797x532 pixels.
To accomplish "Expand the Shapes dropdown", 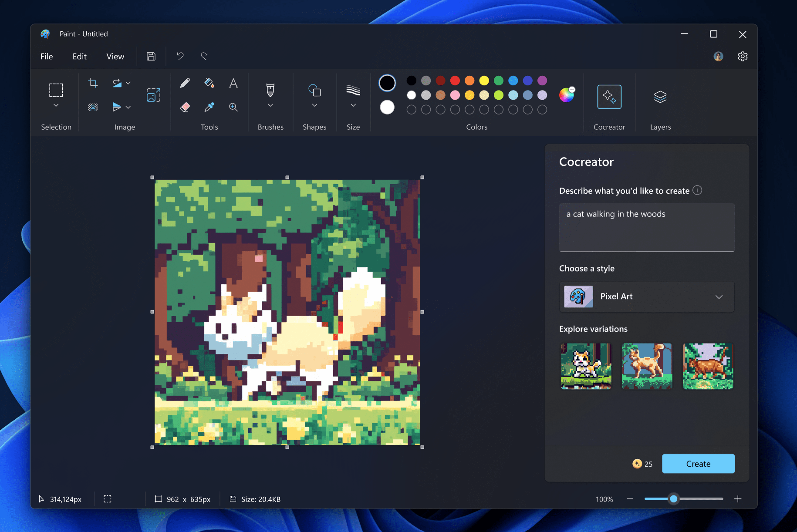I will 314,104.
